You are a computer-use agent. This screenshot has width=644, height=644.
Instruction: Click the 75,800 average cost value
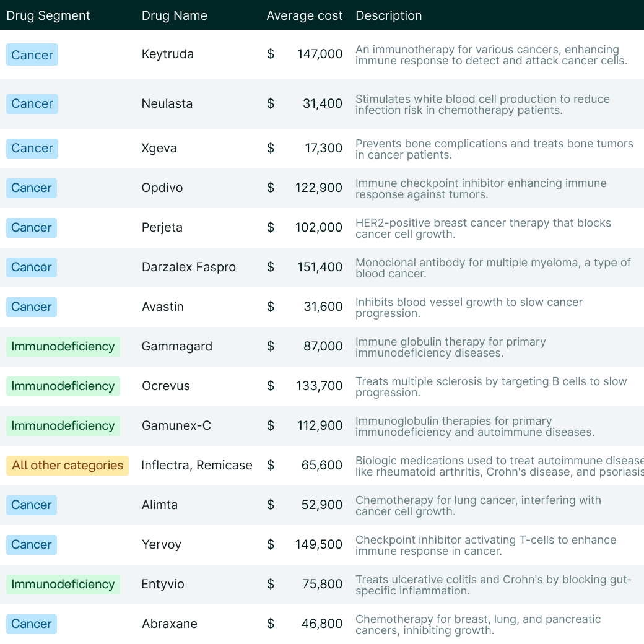(x=323, y=585)
